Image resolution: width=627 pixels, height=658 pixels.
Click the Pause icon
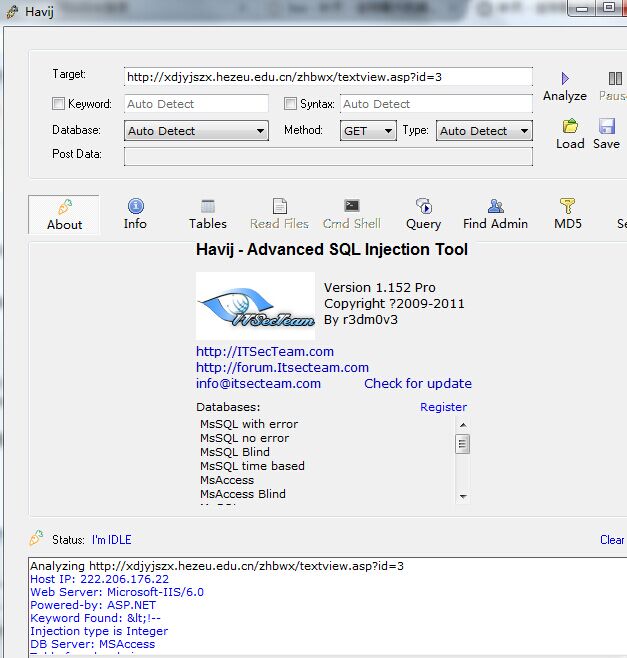(615, 78)
